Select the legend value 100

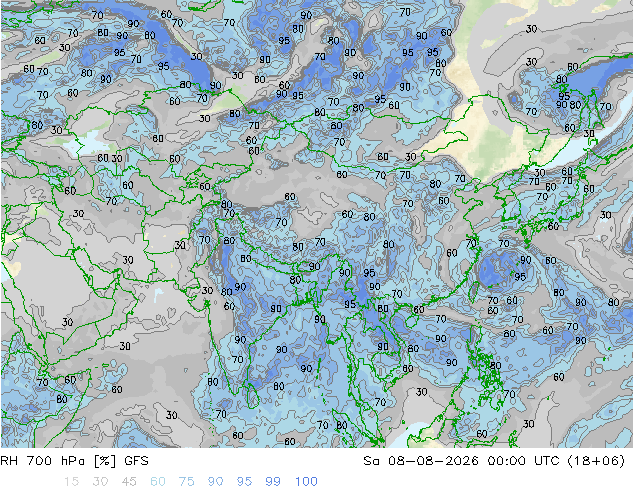pos(306,482)
